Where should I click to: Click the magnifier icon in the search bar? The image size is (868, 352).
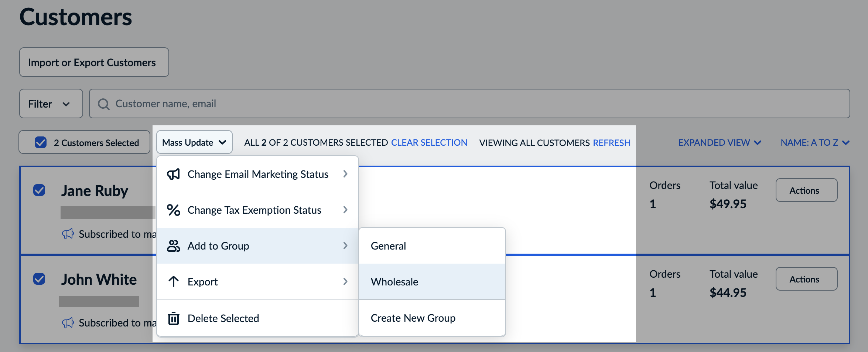pos(104,104)
